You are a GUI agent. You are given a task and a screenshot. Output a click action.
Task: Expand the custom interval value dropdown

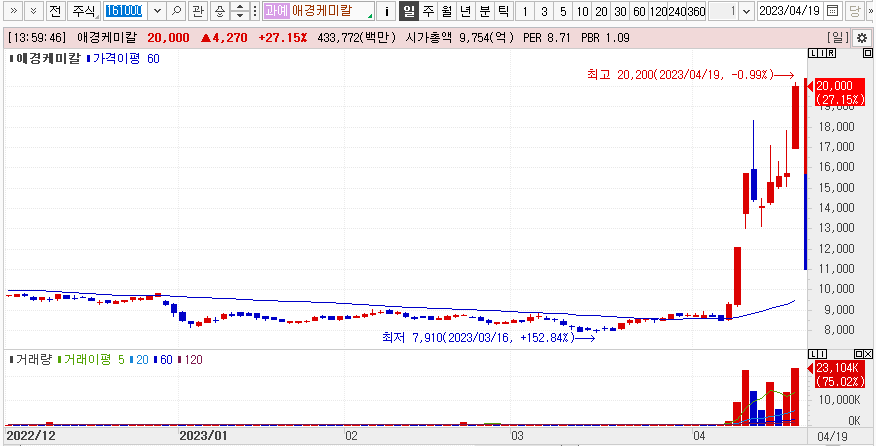(x=748, y=11)
